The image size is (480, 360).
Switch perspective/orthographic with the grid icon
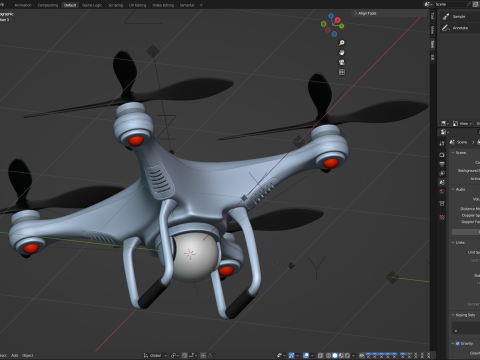point(342,72)
